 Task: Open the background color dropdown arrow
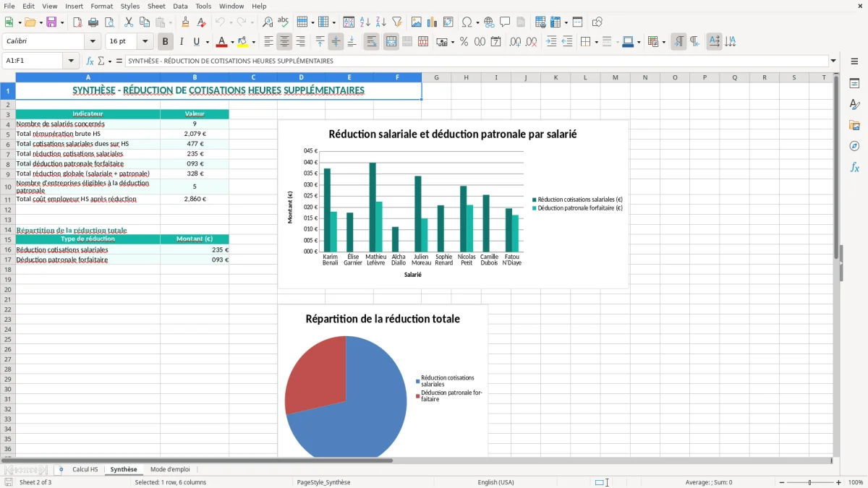253,42
